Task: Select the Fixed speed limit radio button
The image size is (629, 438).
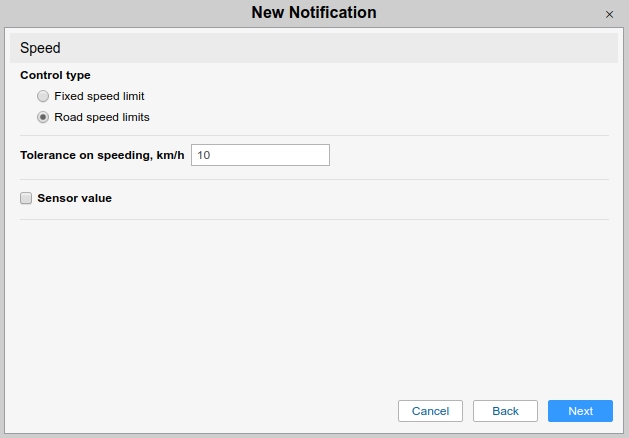Action: coord(42,96)
